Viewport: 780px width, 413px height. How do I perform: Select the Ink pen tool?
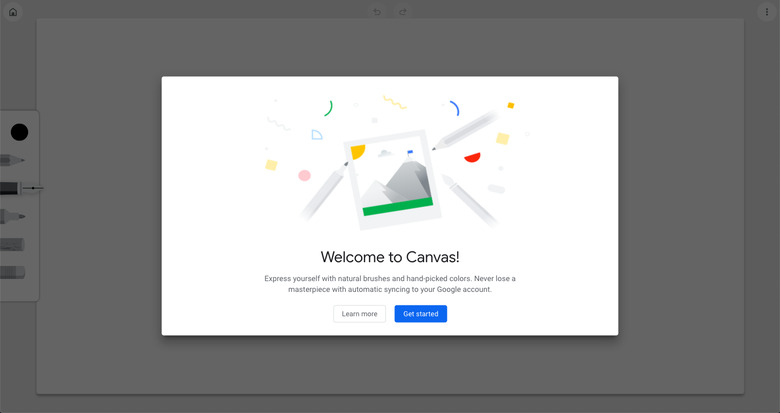click(10, 188)
